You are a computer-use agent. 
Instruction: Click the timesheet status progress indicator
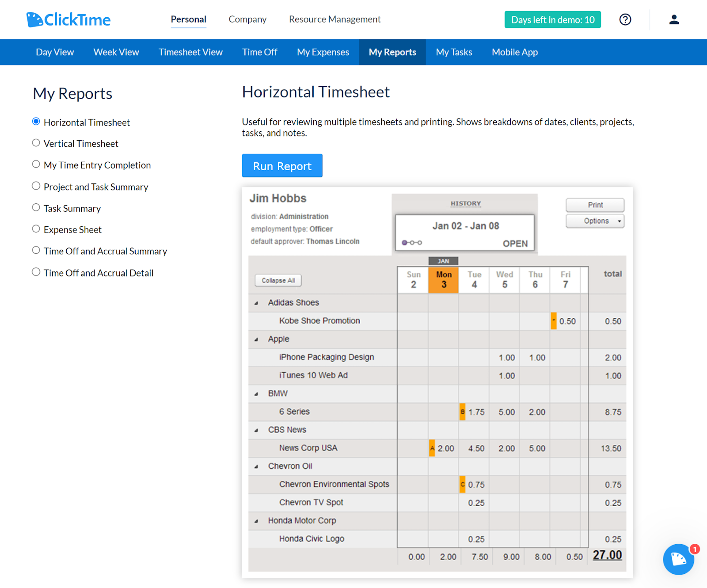tap(412, 242)
